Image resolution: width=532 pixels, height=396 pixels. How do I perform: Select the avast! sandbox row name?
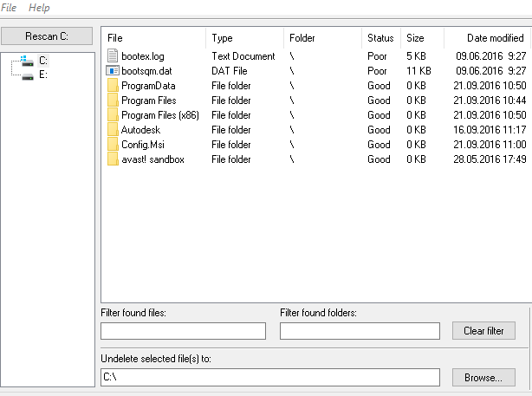pos(152,159)
